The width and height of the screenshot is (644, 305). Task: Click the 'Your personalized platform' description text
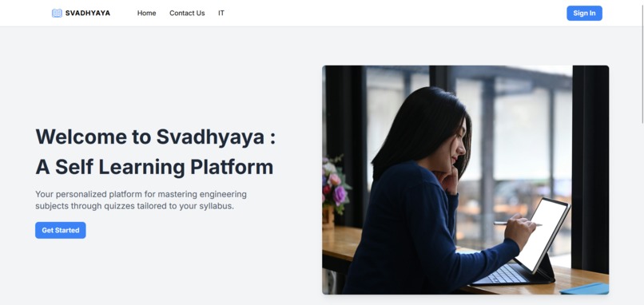tap(141, 200)
